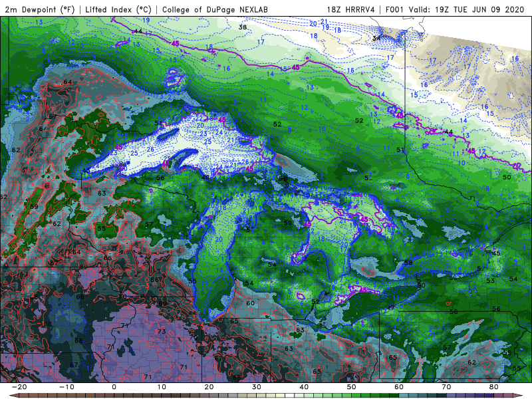The height and width of the screenshot is (399, 532).
Task: Click the black '69' dewpoint value on map
Action: [162, 304]
